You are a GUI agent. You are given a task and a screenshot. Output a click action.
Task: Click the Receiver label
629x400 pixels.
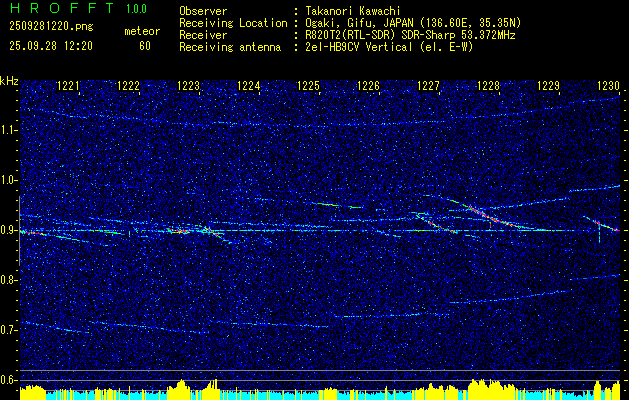pyautogui.click(x=203, y=35)
